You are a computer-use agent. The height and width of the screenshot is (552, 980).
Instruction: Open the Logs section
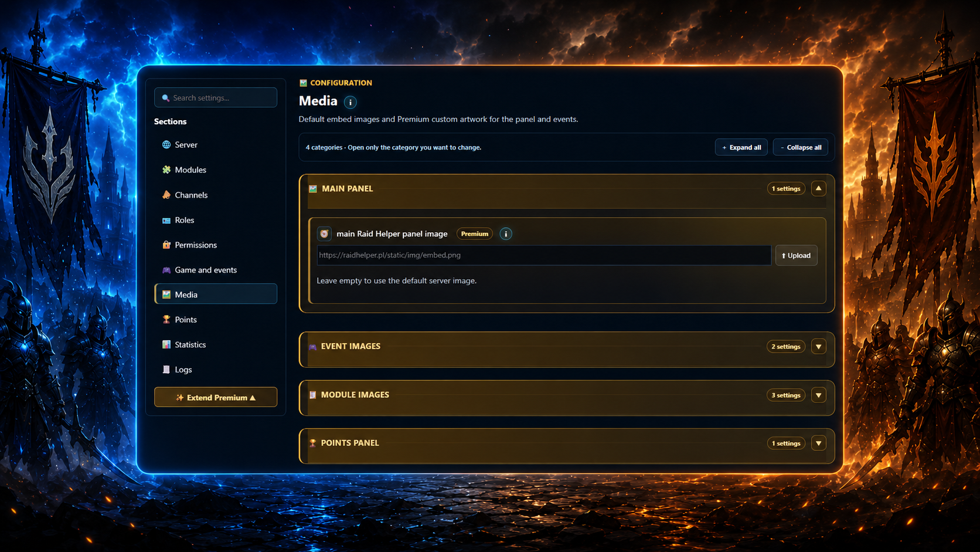click(x=216, y=370)
